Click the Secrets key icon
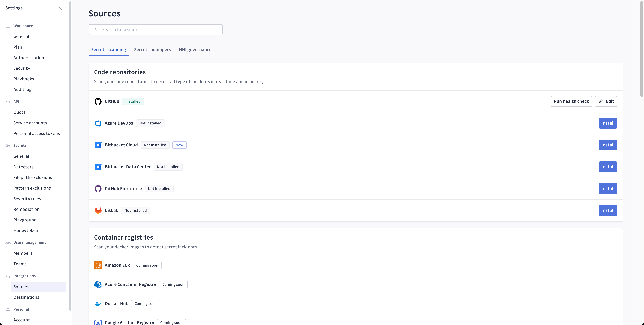This screenshot has width=644, height=325. tap(8, 146)
